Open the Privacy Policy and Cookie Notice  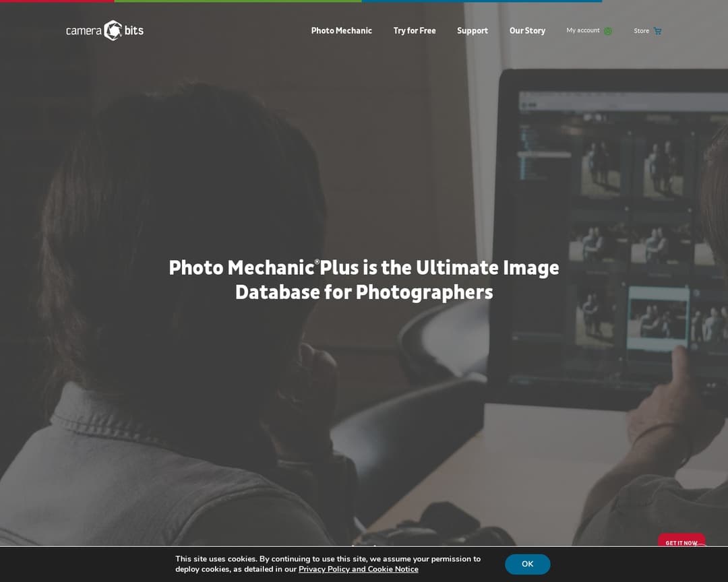tap(358, 569)
